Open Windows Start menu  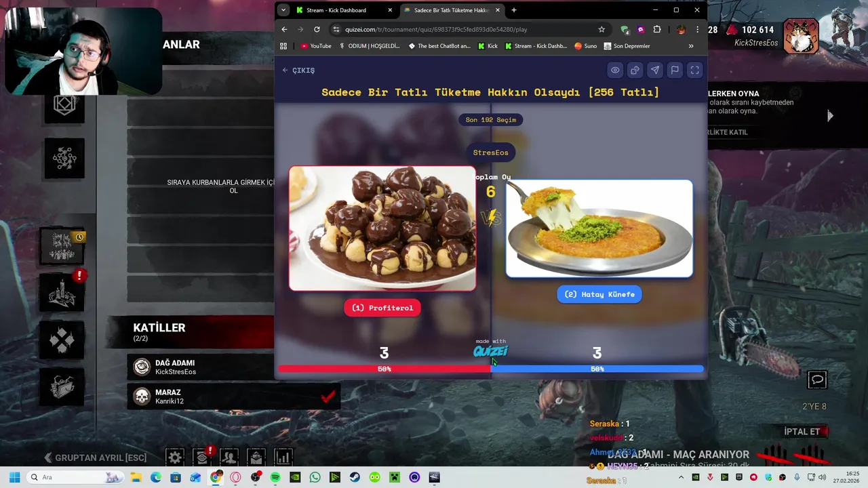[x=15, y=477]
